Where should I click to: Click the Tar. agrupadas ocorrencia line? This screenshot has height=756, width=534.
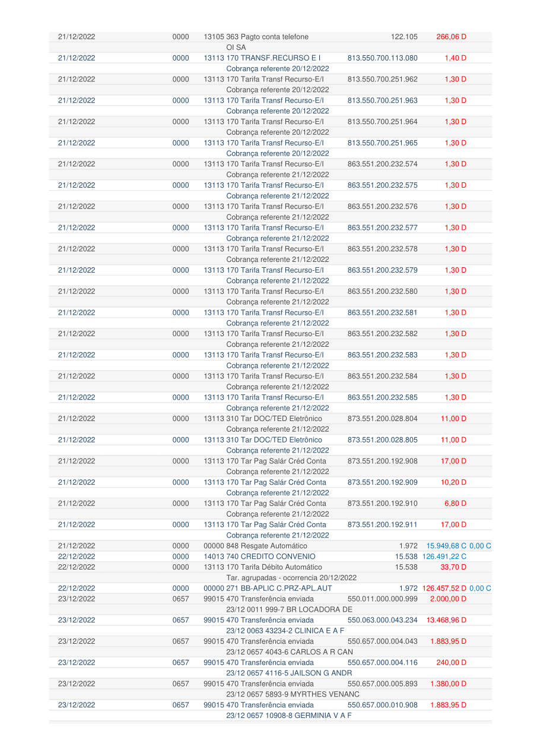(291, 578)
